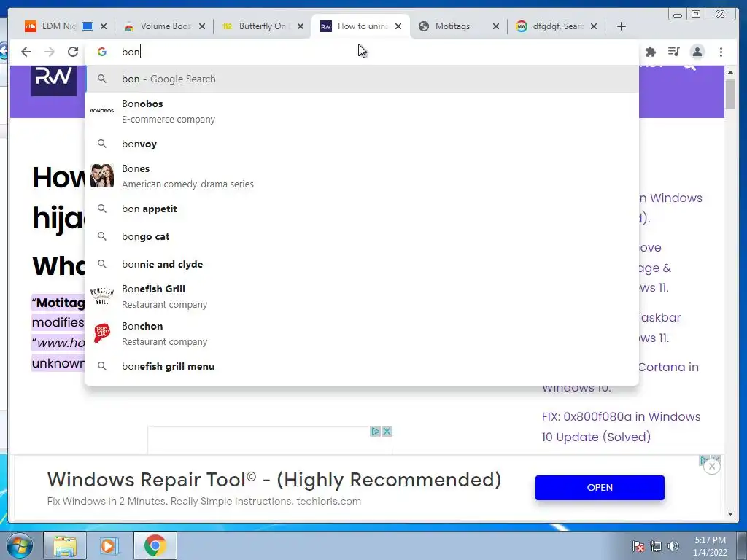Image resolution: width=747 pixels, height=560 pixels.
Task: Open the Chrome profile avatar icon
Action: (x=697, y=52)
